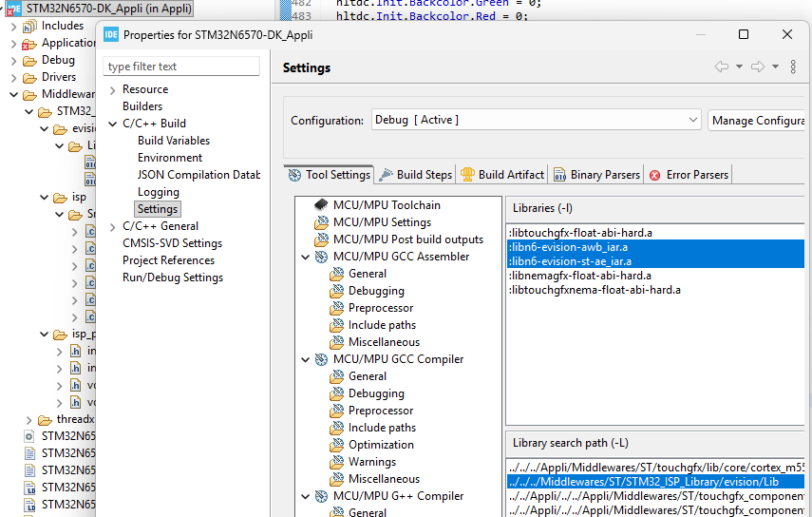The width and height of the screenshot is (812, 517).
Task: Expand the C/C++ General node
Action: (112, 227)
